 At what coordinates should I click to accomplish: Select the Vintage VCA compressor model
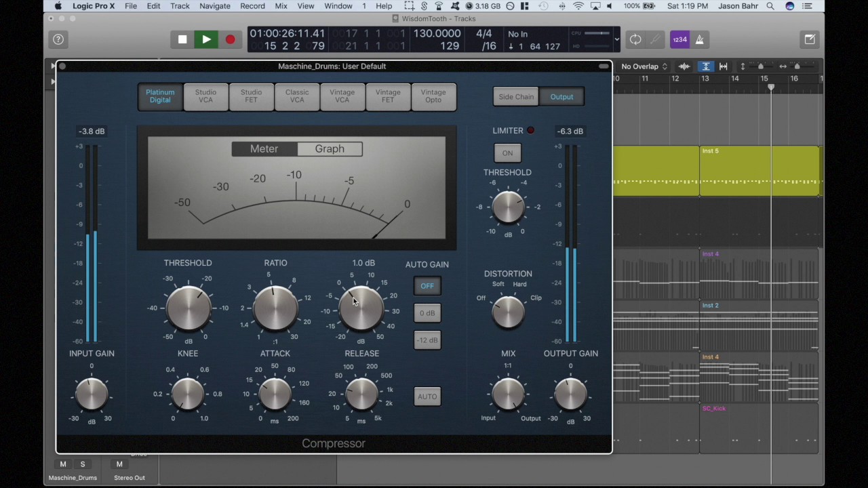(342, 96)
